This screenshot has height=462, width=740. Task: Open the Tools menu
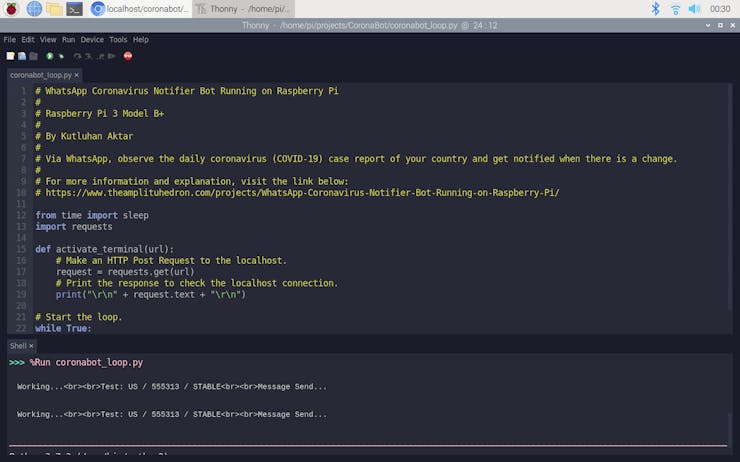pos(118,40)
